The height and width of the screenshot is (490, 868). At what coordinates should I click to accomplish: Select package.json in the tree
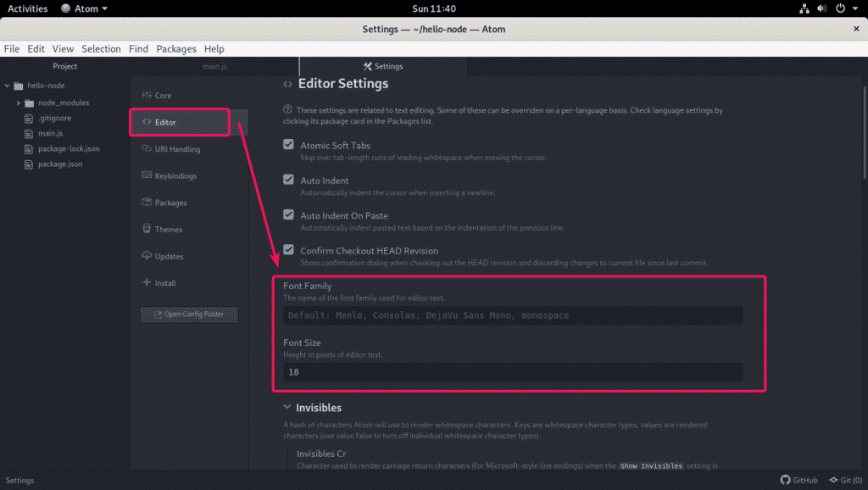(60, 164)
